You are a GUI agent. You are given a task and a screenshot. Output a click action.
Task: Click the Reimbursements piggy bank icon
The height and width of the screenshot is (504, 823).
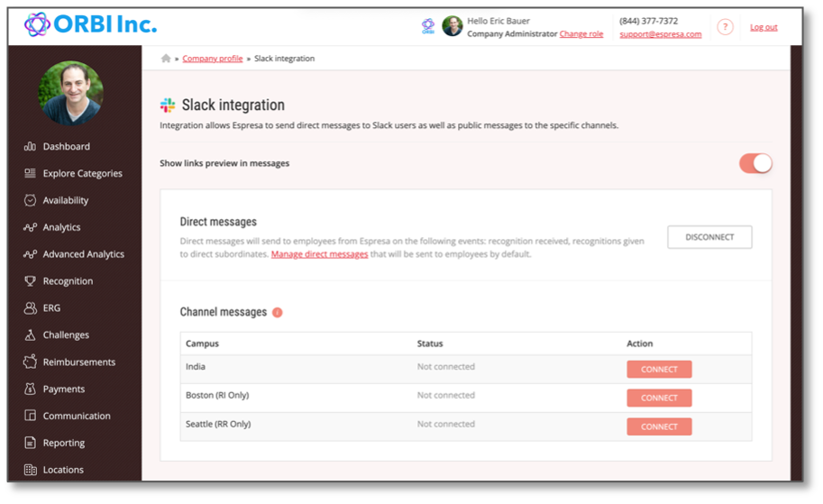click(30, 362)
